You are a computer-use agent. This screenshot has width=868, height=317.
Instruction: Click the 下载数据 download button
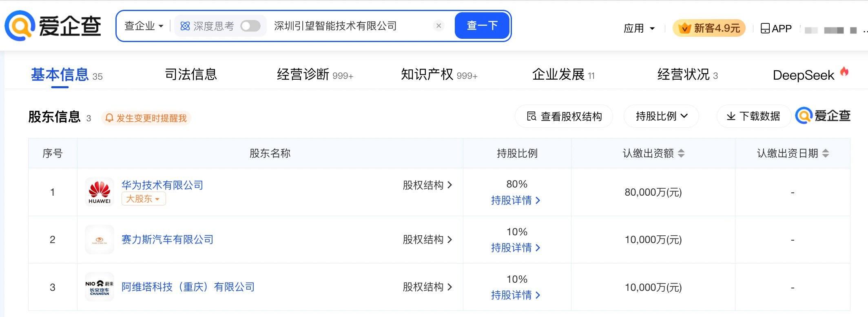click(753, 116)
